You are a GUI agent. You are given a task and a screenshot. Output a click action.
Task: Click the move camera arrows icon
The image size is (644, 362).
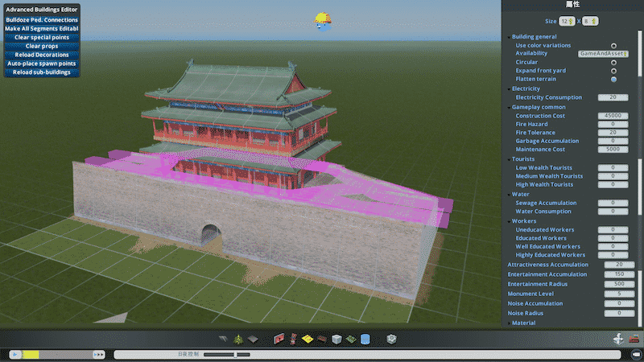point(618,339)
